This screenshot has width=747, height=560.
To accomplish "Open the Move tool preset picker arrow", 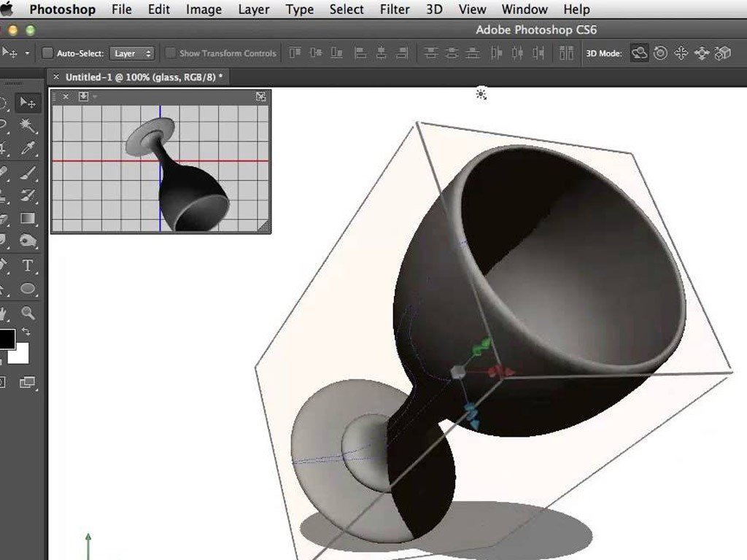I will (27, 52).
